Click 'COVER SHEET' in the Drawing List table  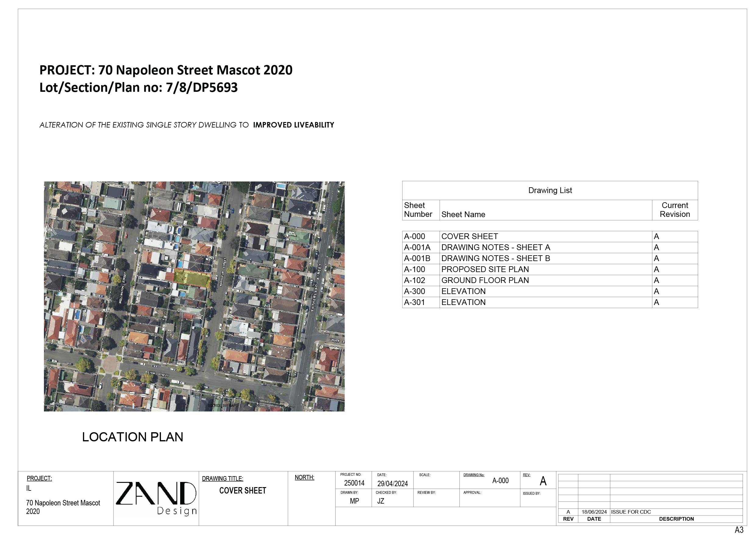click(x=469, y=236)
